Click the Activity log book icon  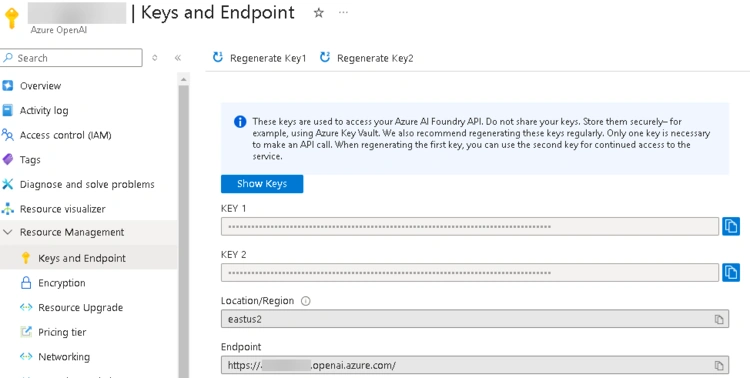click(7, 110)
